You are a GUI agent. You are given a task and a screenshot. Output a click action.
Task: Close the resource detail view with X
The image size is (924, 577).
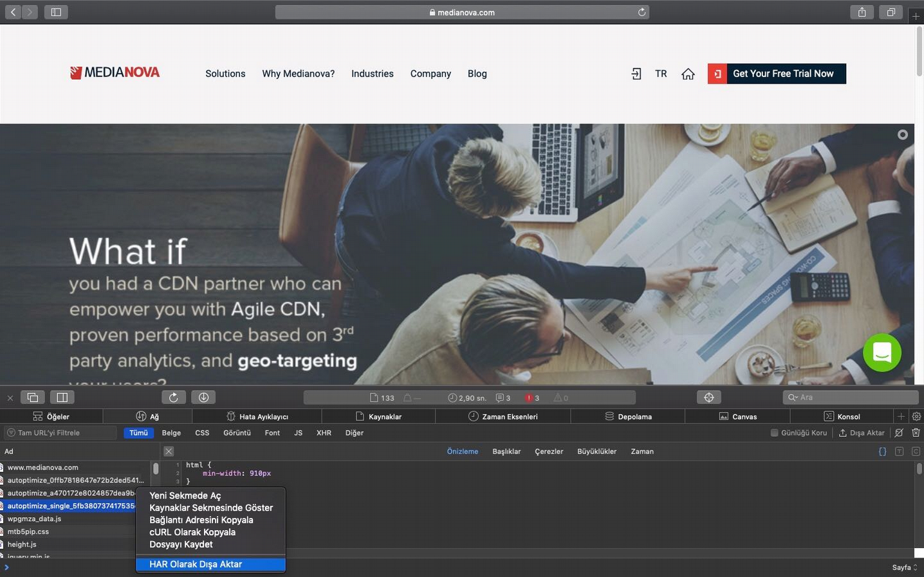(x=169, y=452)
